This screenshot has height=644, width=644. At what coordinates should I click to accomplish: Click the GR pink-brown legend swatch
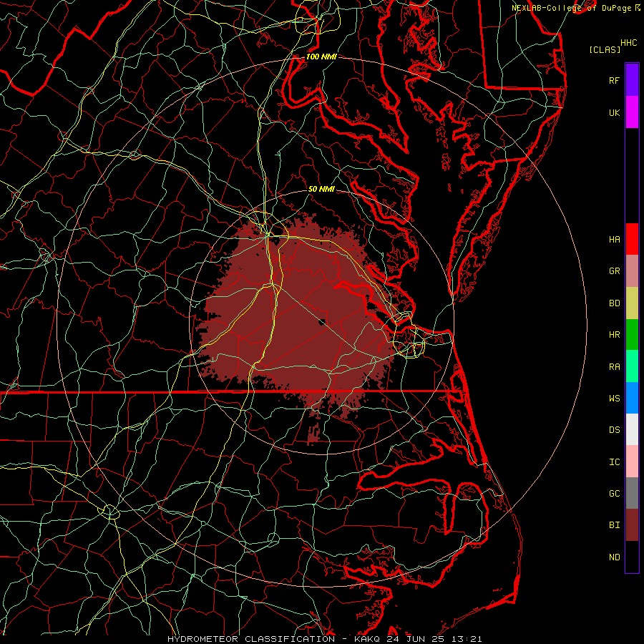(632, 270)
